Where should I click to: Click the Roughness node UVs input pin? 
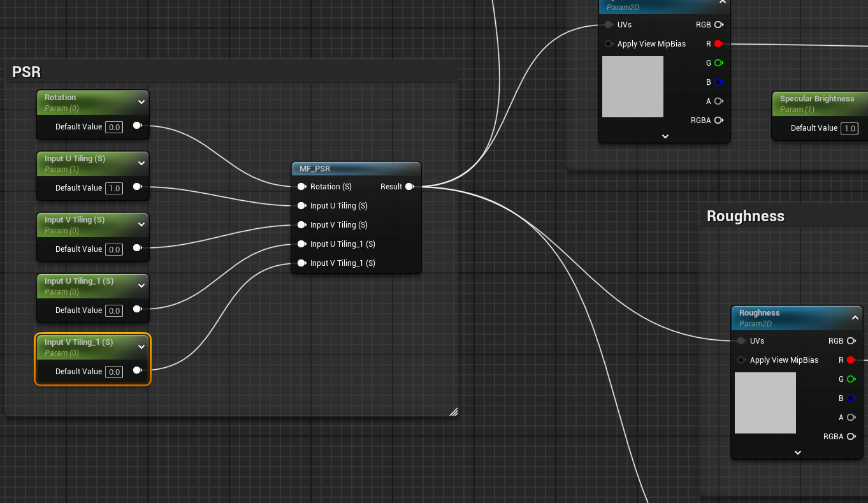pyautogui.click(x=741, y=341)
